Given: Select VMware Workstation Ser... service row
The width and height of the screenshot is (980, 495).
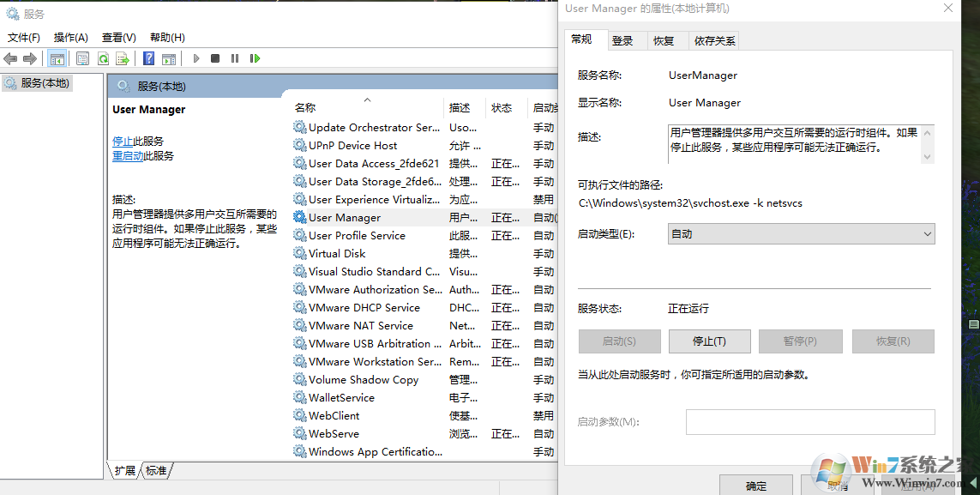Looking at the screenshot, I should coord(425,362).
